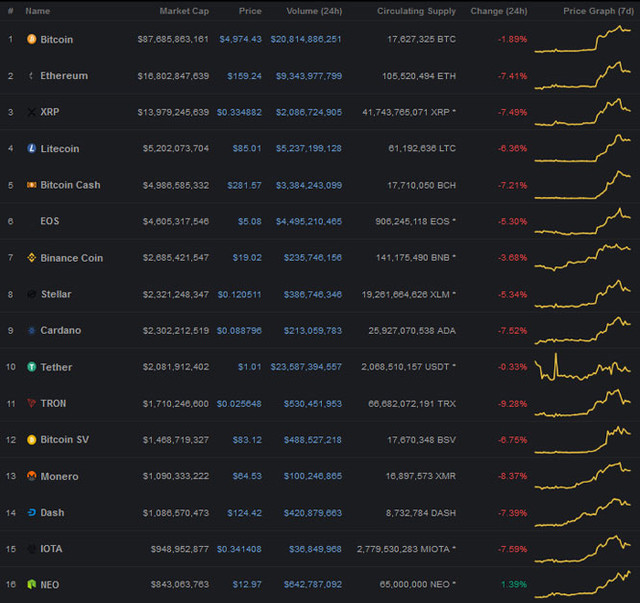
Task: Sort by the # rank column header
Action: point(11,11)
